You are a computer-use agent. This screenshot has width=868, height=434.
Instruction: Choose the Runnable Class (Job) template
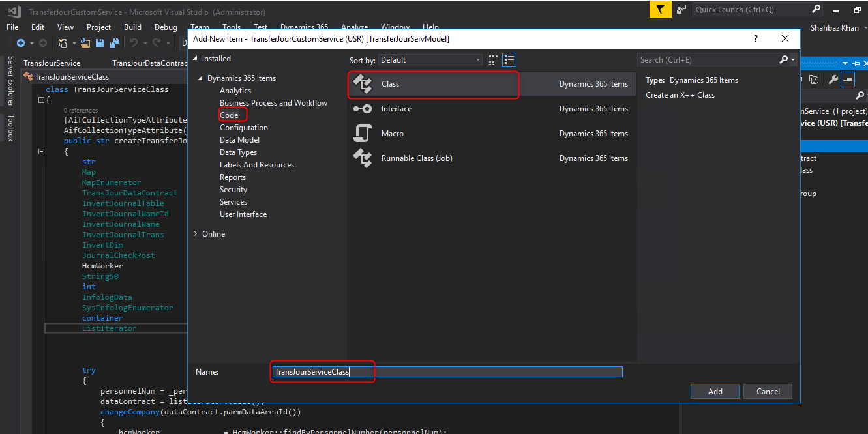click(416, 158)
